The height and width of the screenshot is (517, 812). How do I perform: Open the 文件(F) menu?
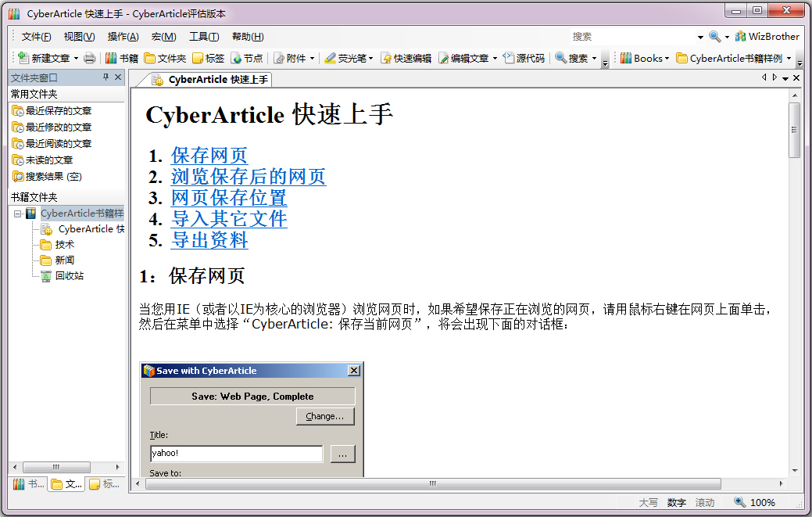coord(36,36)
